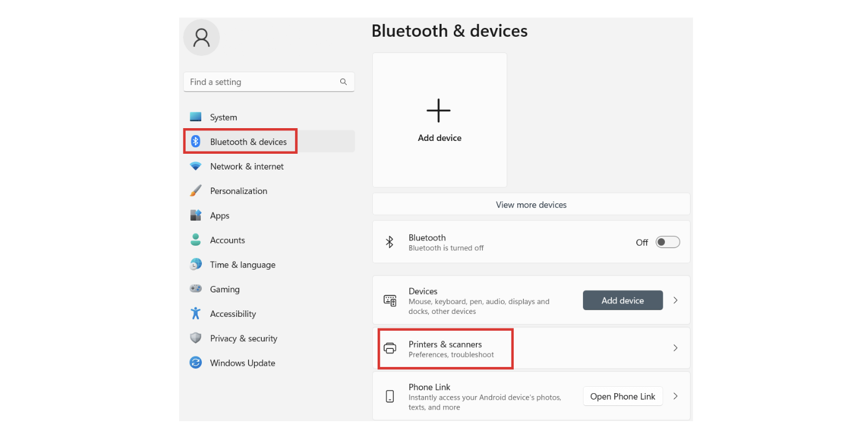Turn on the Bluetooth toggle switch
Screen dimensions: 868x431
[667, 242]
